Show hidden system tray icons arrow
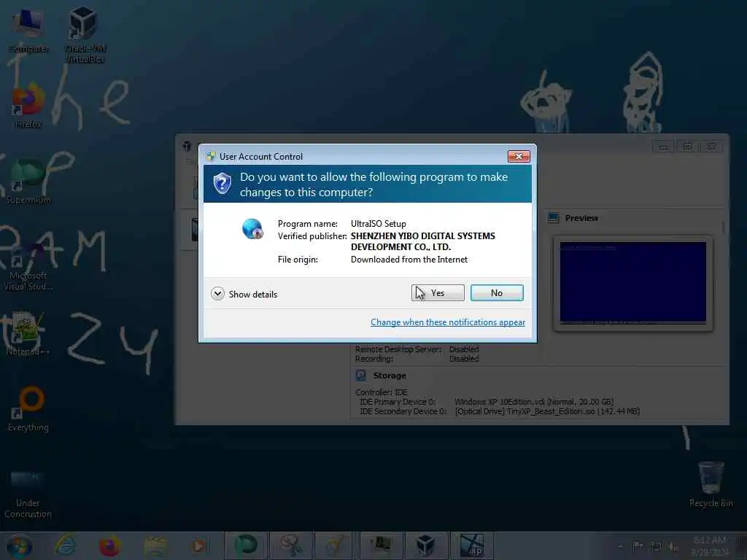The width and height of the screenshot is (747, 560). 620,546
